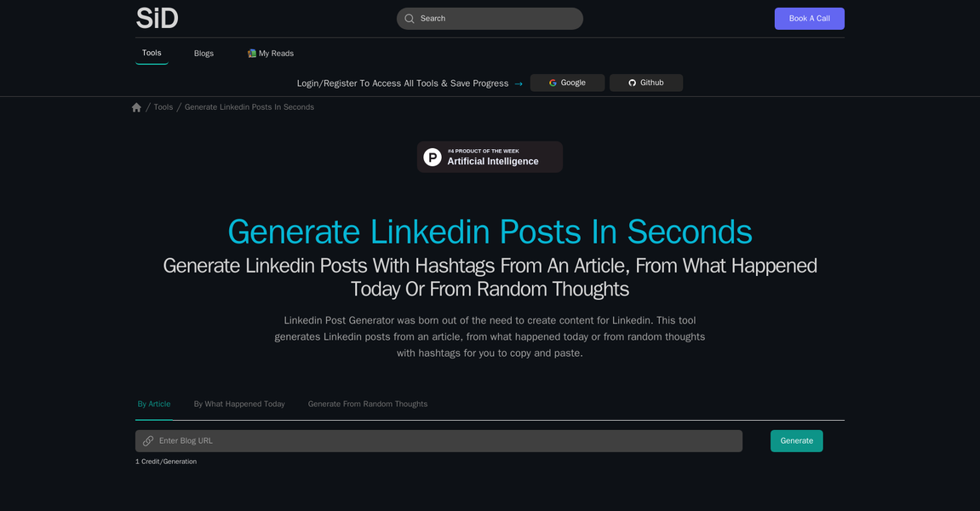The height and width of the screenshot is (511, 980).
Task: Click the Github login button
Action: point(645,83)
